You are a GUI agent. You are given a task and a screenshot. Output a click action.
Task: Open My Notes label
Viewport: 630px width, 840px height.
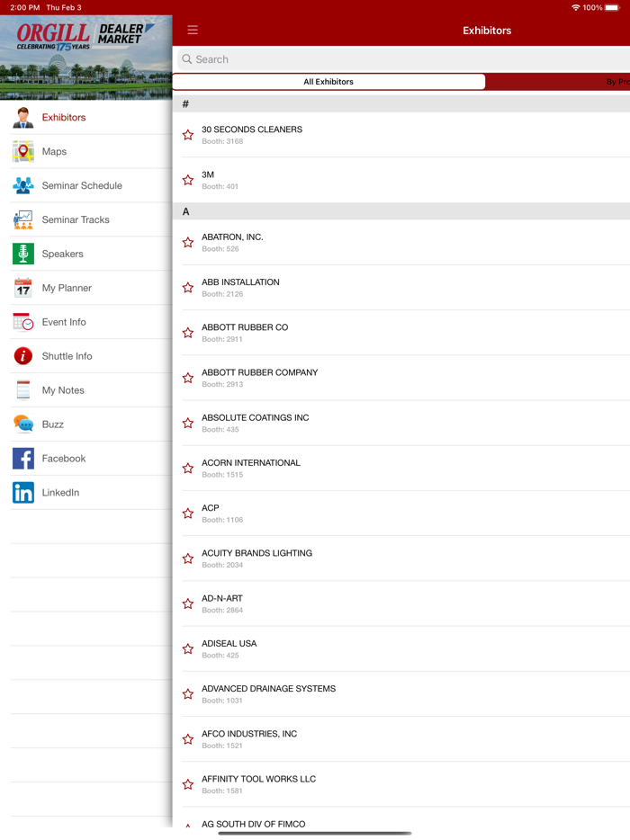(63, 390)
